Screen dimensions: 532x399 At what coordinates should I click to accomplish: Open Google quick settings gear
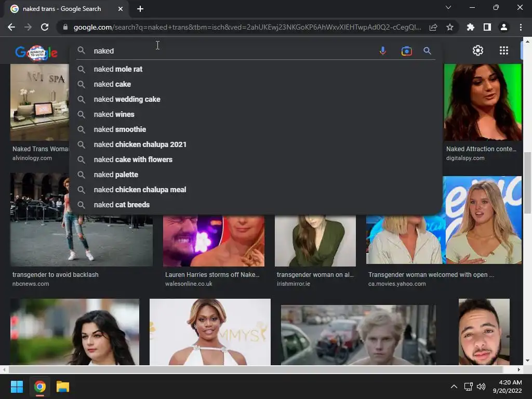(x=478, y=50)
